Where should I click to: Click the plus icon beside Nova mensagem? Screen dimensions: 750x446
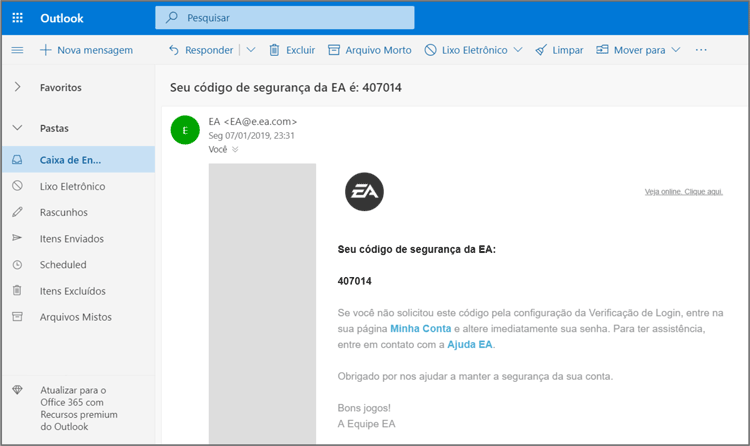[x=45, y=50]
